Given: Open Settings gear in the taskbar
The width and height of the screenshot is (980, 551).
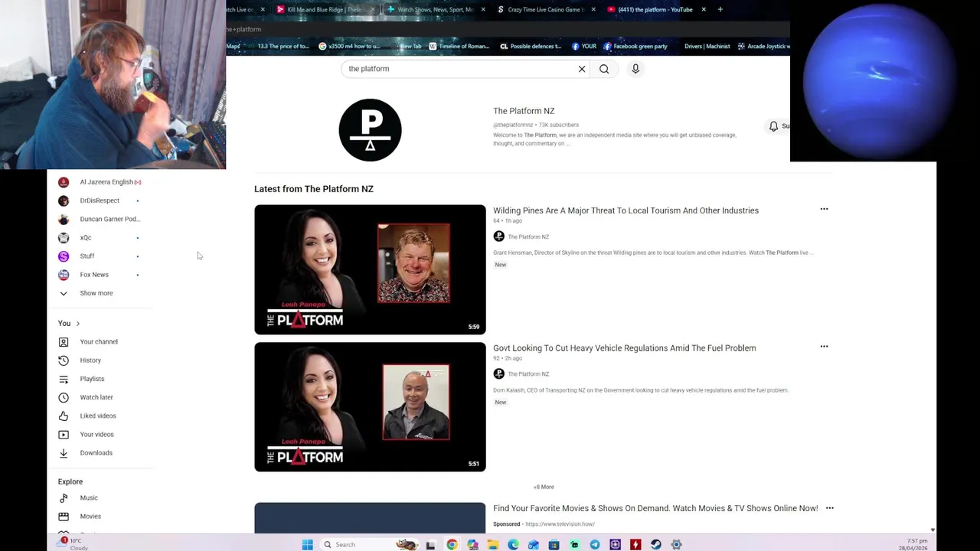Looking at the screenshot, I should coord(676,545).
